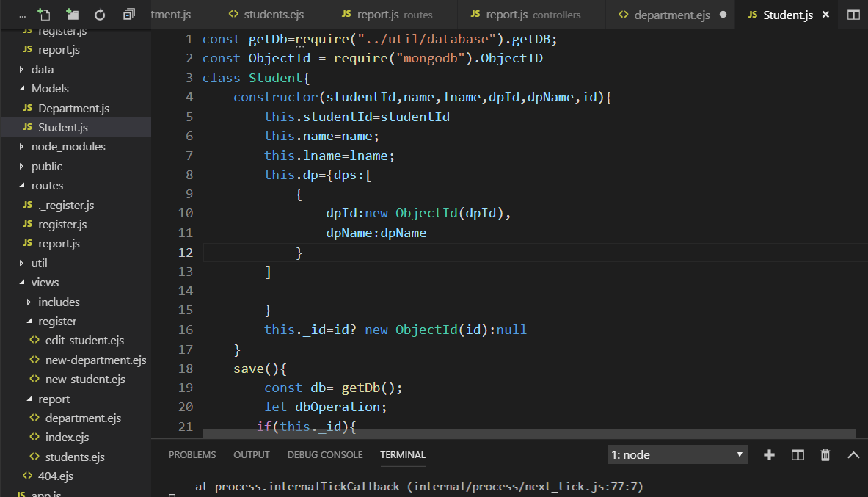Expand the util folder
868x497 pixels.
[x=76, y=264]
